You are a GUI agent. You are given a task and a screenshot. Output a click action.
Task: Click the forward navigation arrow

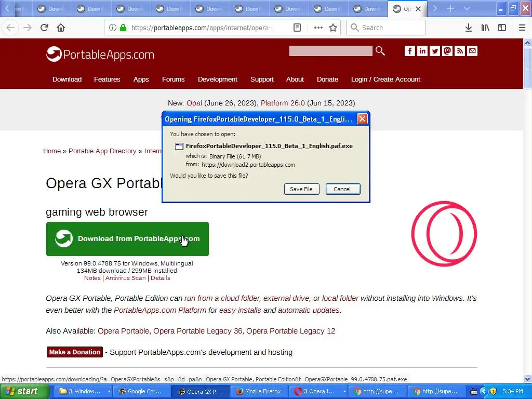pyautogui.click(x=28, y=28)
